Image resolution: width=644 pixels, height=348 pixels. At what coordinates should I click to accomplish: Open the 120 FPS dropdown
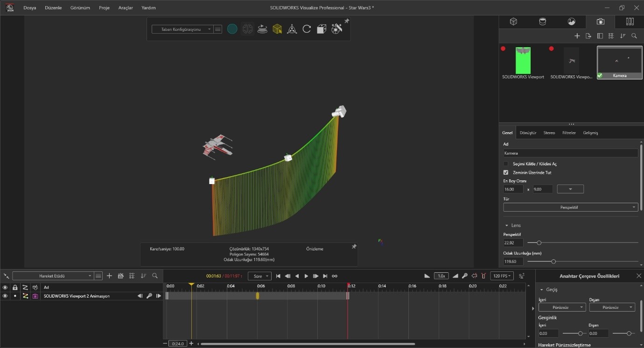(502, 276)
